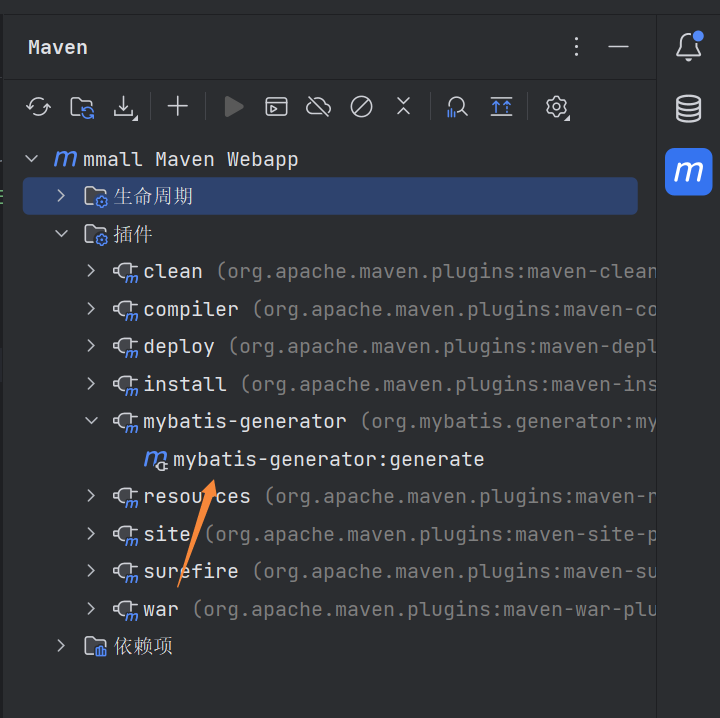Select the 插件 row
The image size is (720, 718).
coord(330,234)
